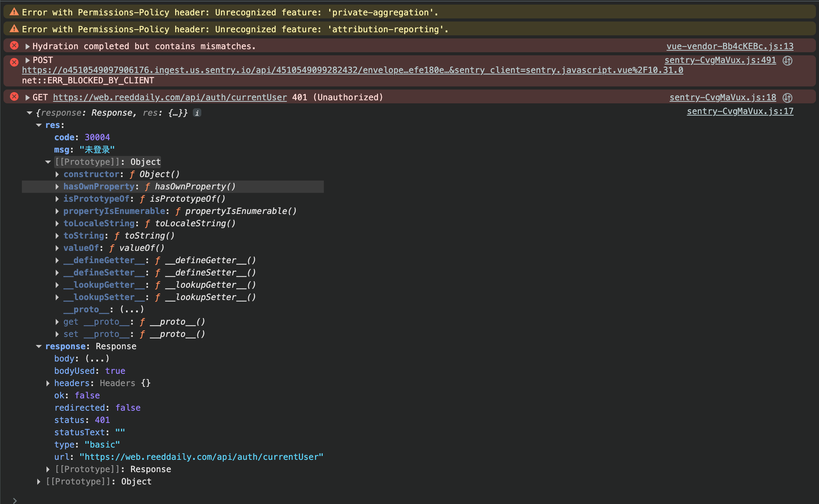Expand toLocaleString function entry
Image resolution: width=819 pixels, height=504 pixels.
click(57, 224)
